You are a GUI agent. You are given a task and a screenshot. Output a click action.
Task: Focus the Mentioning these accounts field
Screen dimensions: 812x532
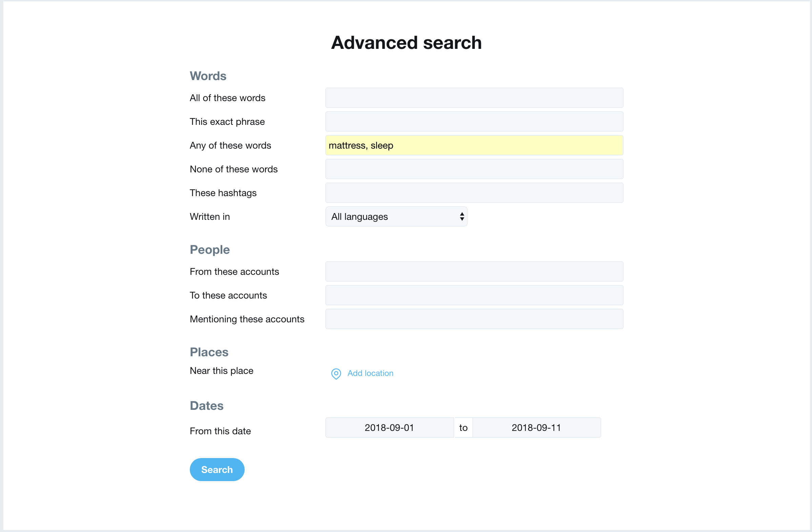(474, 319)
